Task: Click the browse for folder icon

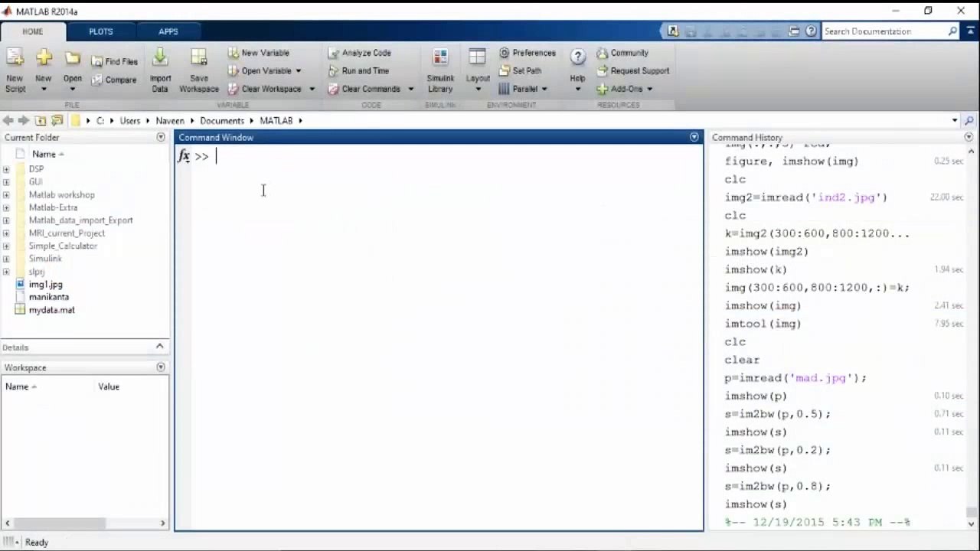Action: [x=57, y=121]
